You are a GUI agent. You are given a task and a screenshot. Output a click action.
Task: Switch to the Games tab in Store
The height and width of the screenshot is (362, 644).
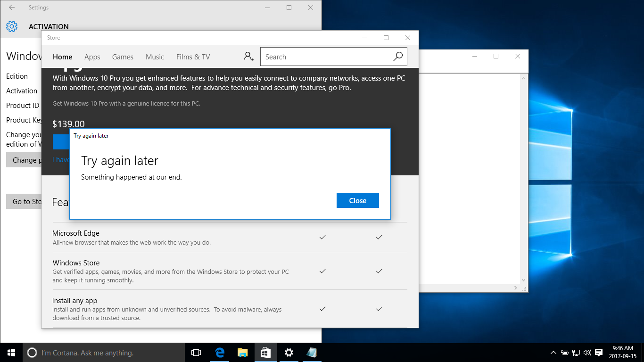pyautogui.click(x=123, y=57)
